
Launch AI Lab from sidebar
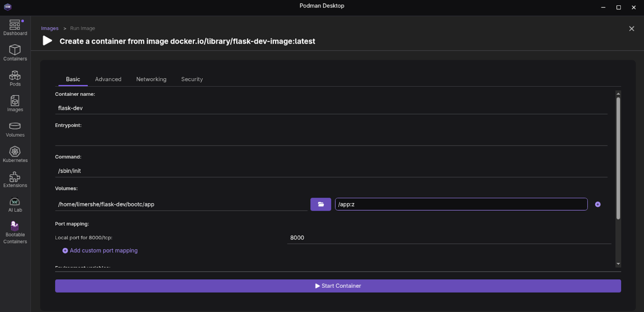(x=15, y=205)
